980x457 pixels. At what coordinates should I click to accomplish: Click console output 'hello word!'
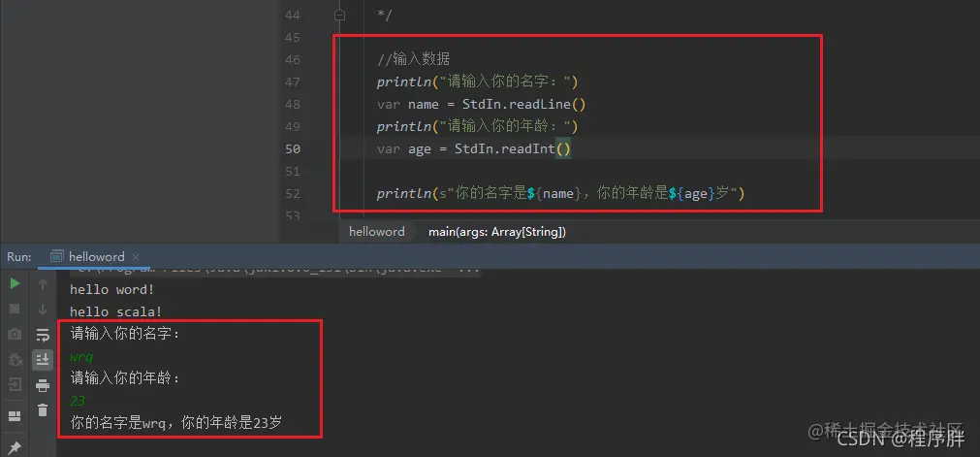click(111, 289)
